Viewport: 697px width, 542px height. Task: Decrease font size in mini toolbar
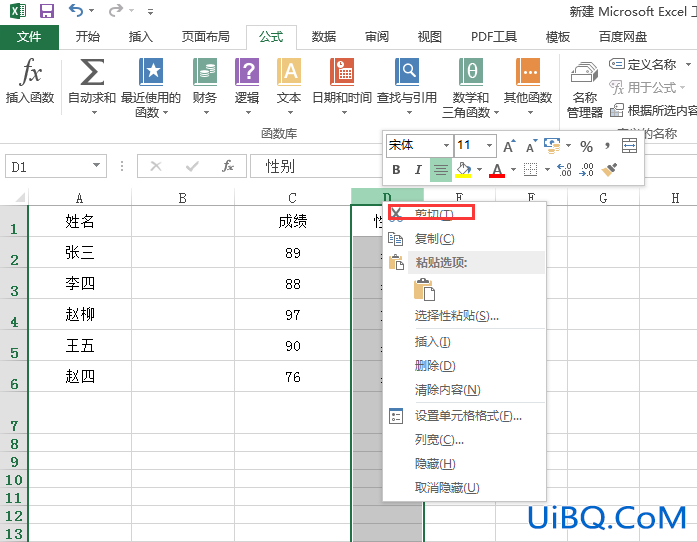(532, 146)
